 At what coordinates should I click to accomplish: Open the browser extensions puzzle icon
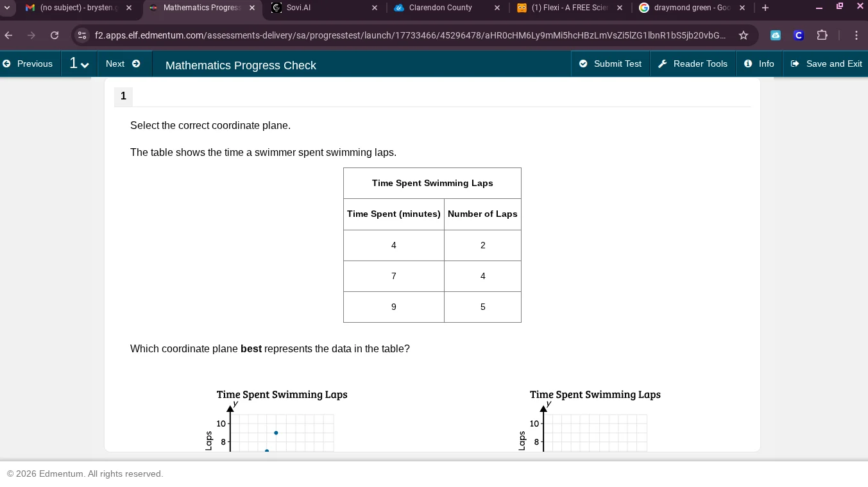click(822, 35)
